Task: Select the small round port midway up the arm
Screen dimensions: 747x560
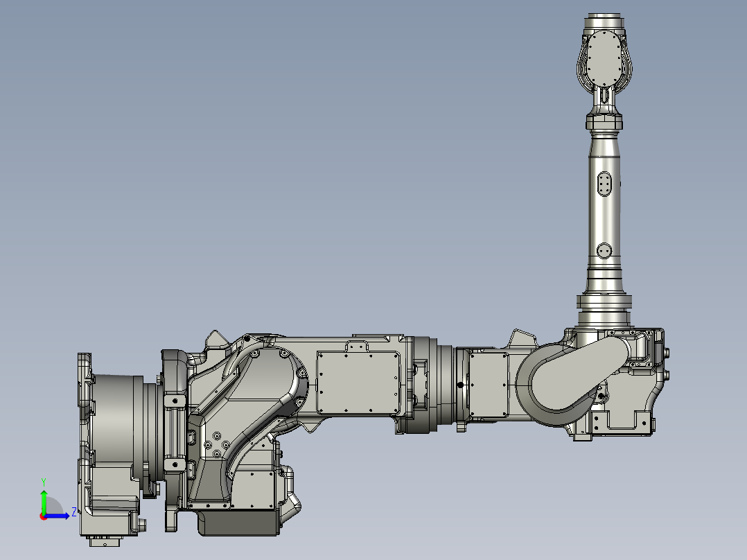Action: click(x=605, y=248)
